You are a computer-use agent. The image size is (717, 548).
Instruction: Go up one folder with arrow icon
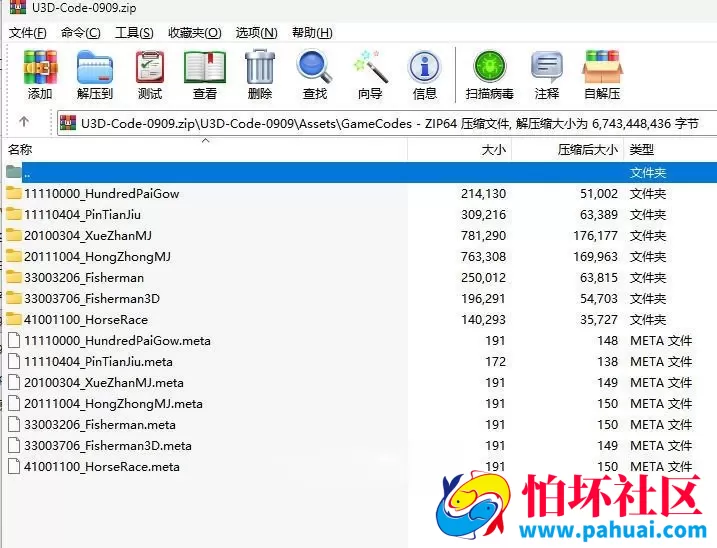pyautogui.click(x=24, y=122)
